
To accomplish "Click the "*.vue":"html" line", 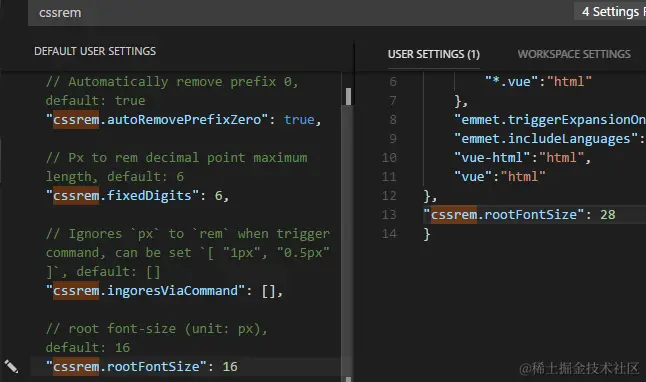I will point(538,82).
